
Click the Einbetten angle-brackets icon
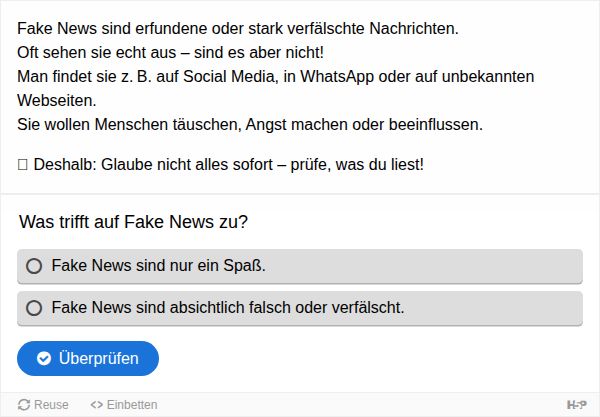[x=96, y=404]
